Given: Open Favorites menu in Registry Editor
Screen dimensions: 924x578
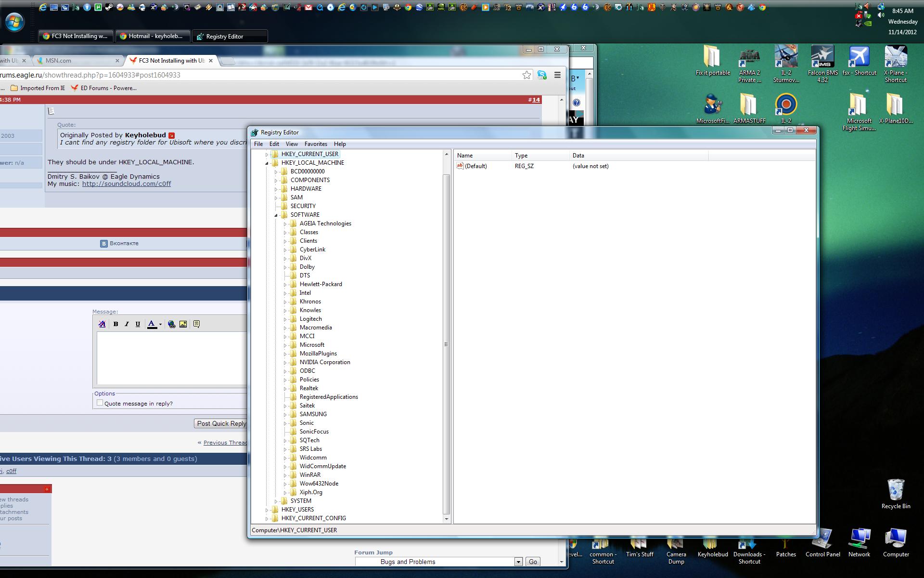Looking at the screenshot, I should [x=316, y=144].
